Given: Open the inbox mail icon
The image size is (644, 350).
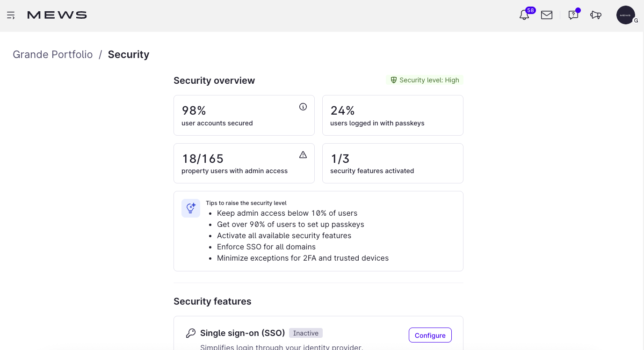Looking at the screenshot, I should (546, 15).
